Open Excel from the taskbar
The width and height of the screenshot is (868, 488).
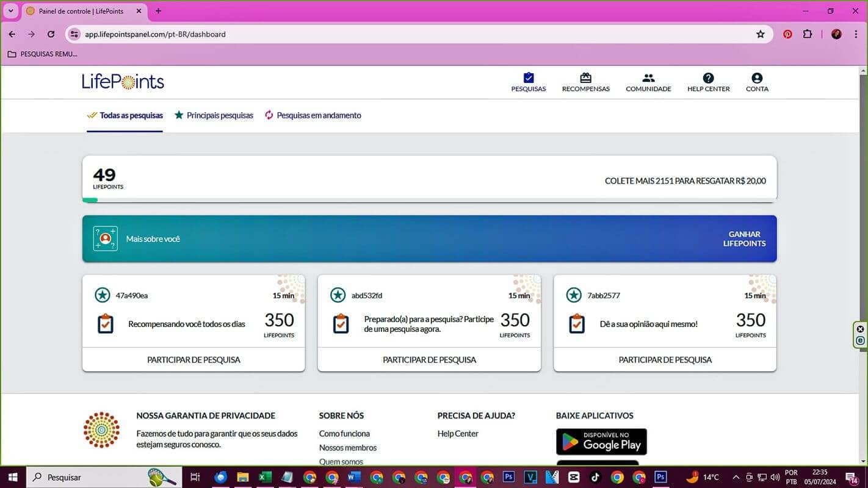[265, 477]
